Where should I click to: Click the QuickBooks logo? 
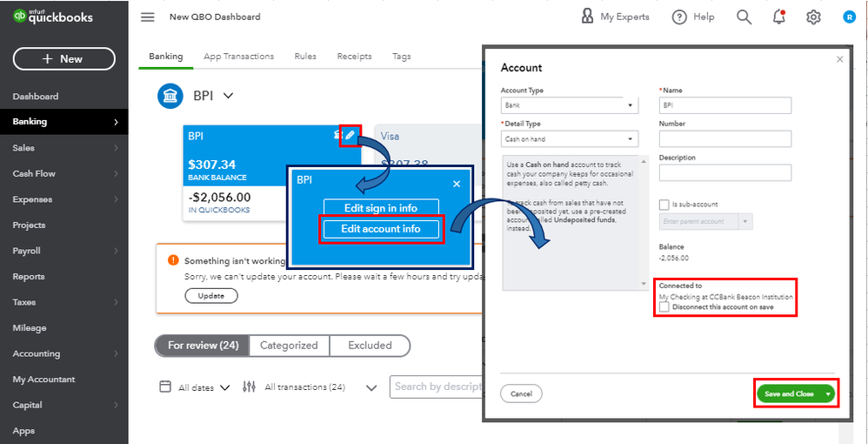coord(53,17)
